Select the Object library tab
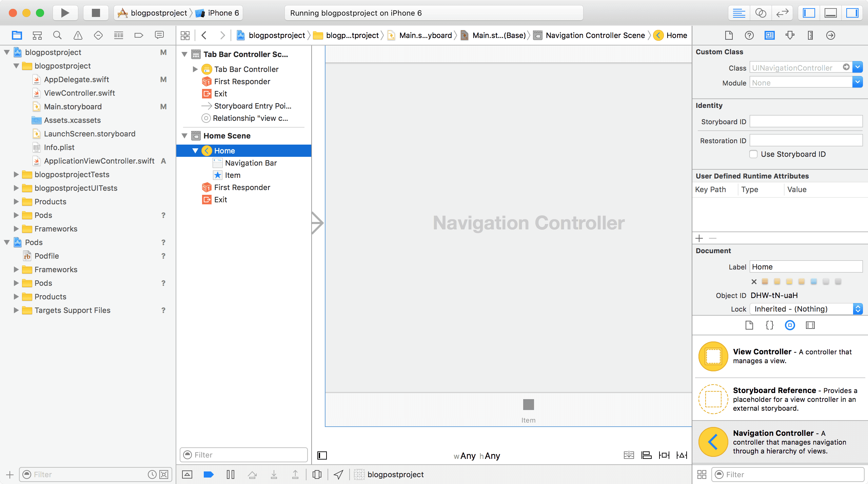Image resolution: width=868 pixels, height=484 pixels. click(790, 325)
